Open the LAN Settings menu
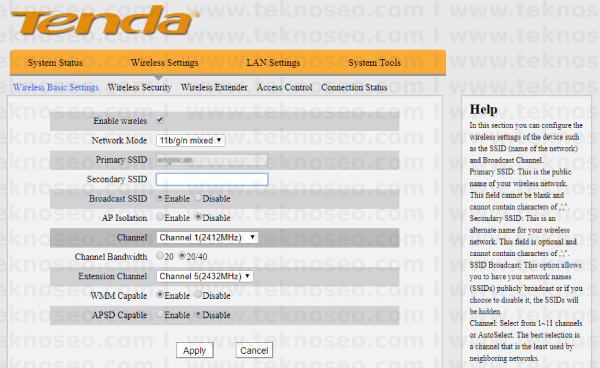Screen dimensions: 600x368 273,63
